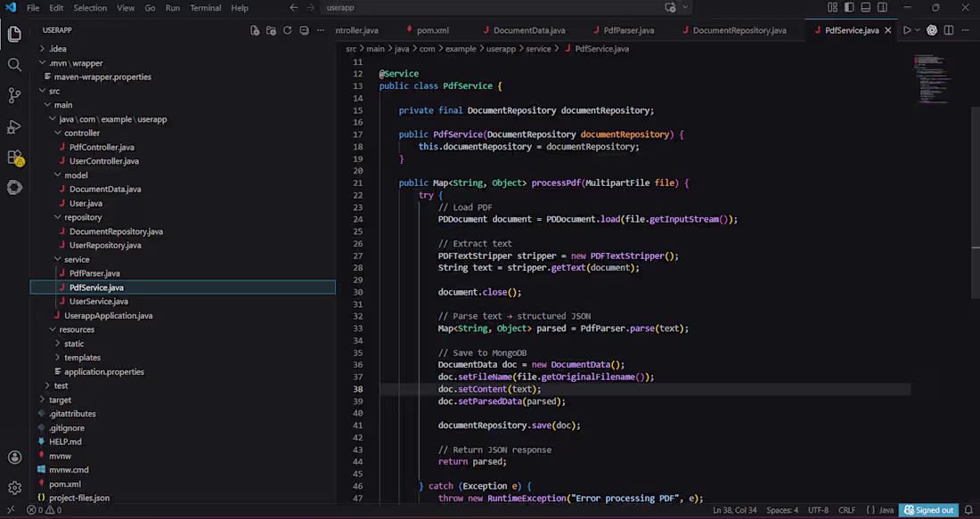
Task: Split the editor into two panes
Action: (x=947, y=29)
